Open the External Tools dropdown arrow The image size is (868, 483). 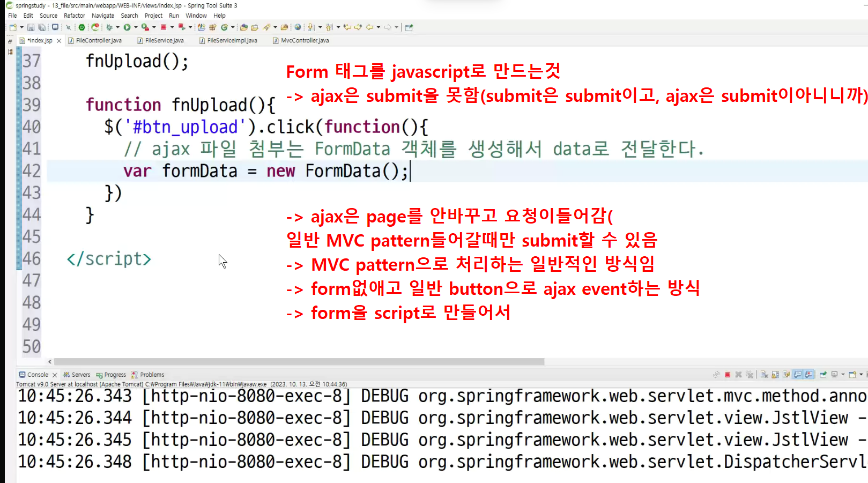154,27
